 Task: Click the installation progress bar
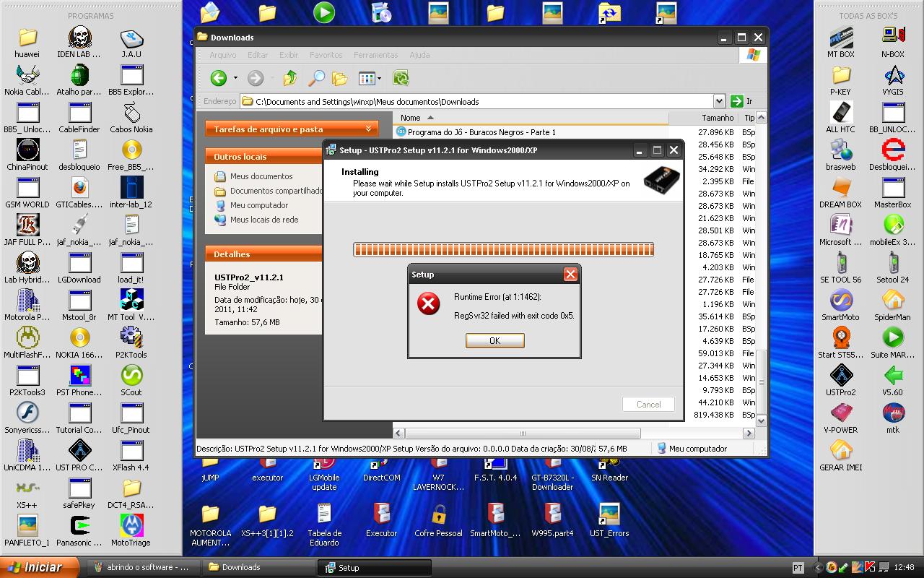click(x=503, y=250)
